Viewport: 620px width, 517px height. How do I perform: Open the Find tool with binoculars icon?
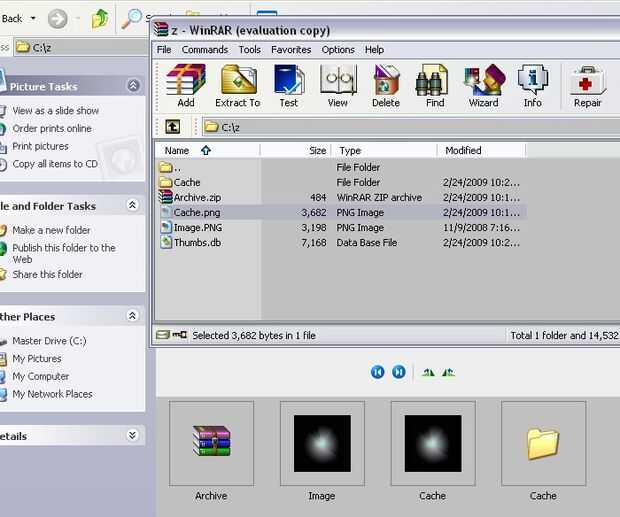pos(435,86)
